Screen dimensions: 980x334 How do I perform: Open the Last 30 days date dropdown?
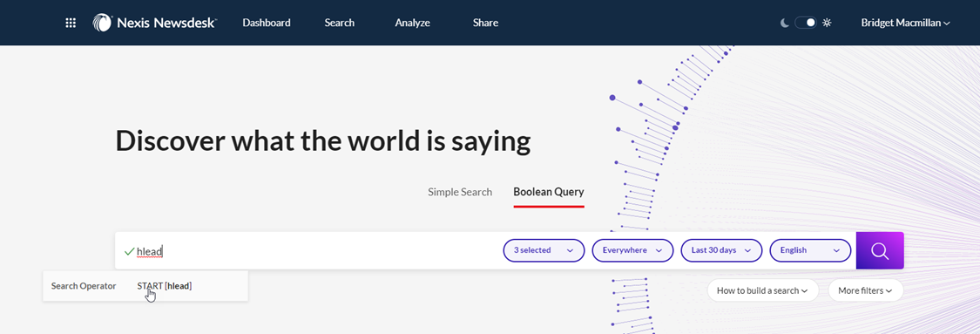coord(721,250)
